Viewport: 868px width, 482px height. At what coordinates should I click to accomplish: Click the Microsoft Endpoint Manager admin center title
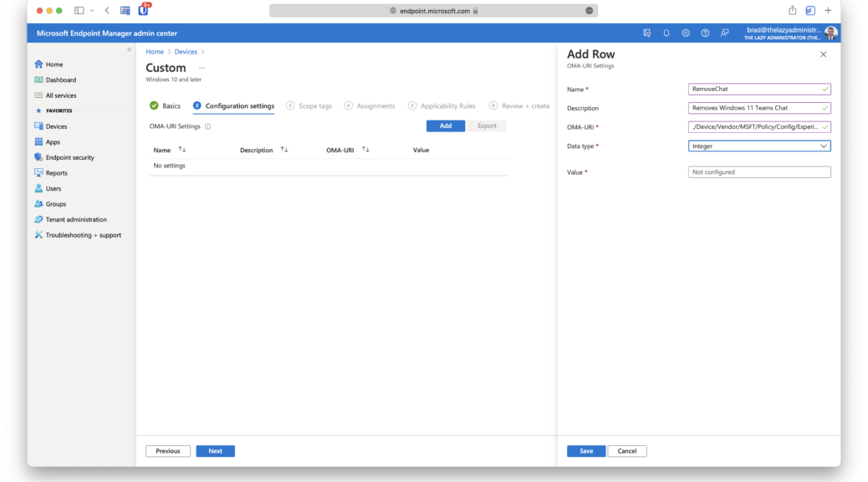click(107, 33)
